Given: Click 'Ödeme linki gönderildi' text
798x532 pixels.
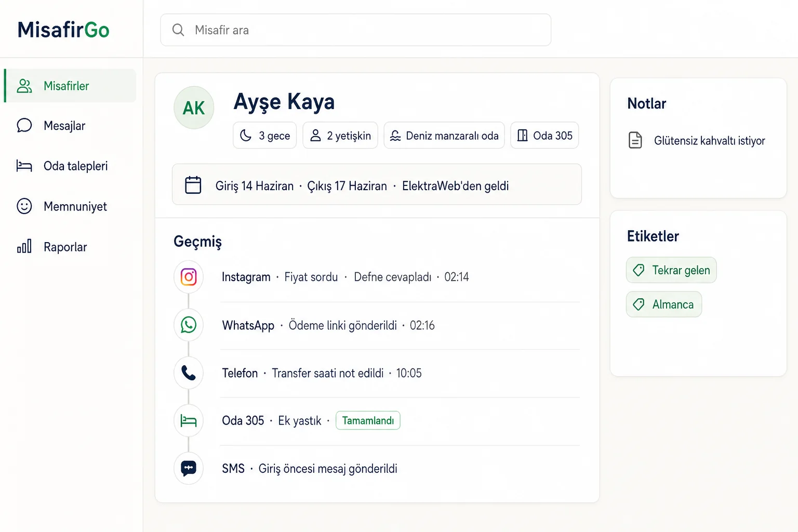Looking at the screenshot, I should (343, 325).
